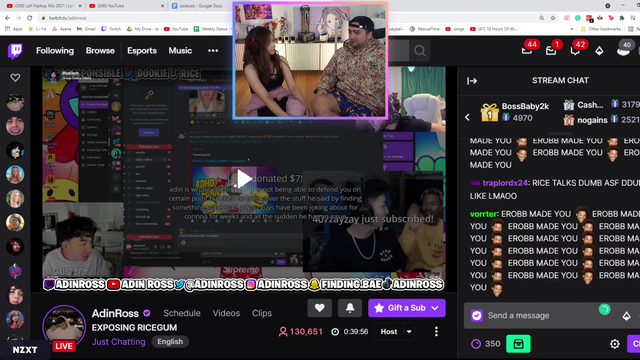Open user vorrter in chat

pyautogui.click(x=484, y=214)
